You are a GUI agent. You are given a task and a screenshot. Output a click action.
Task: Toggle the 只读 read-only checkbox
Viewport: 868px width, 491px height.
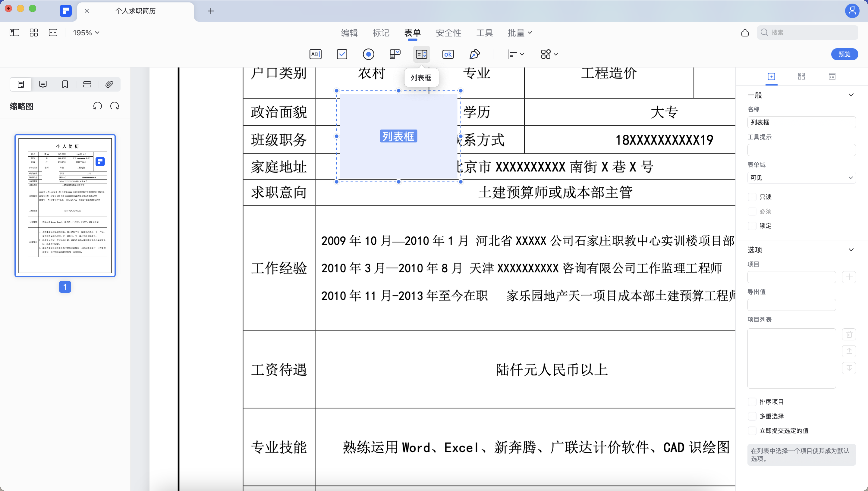752,197
